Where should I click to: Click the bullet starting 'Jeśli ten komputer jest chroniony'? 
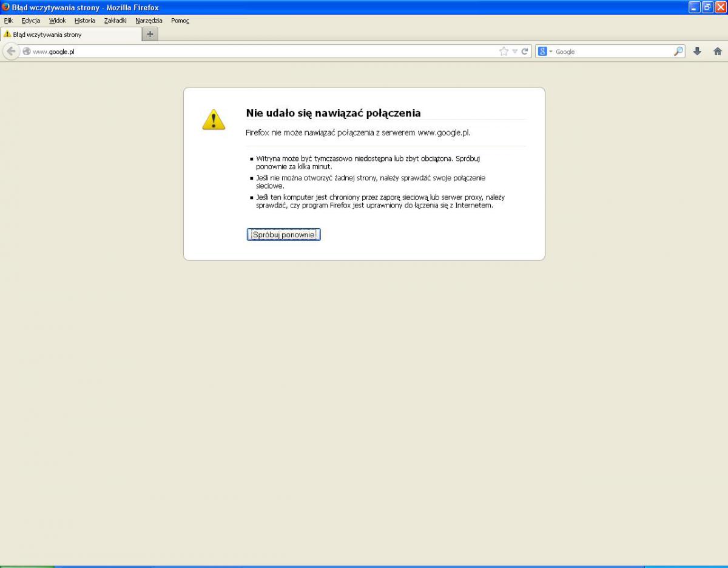[x=380, y=201]
